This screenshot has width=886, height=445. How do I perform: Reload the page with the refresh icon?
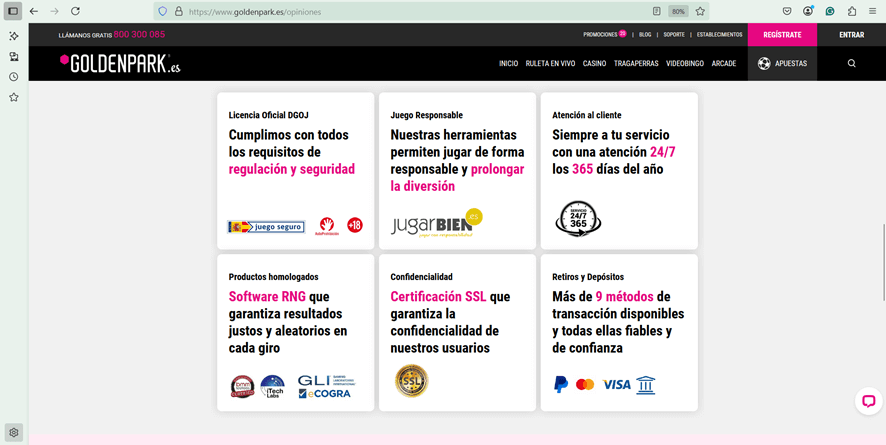[x=75, y=11]
